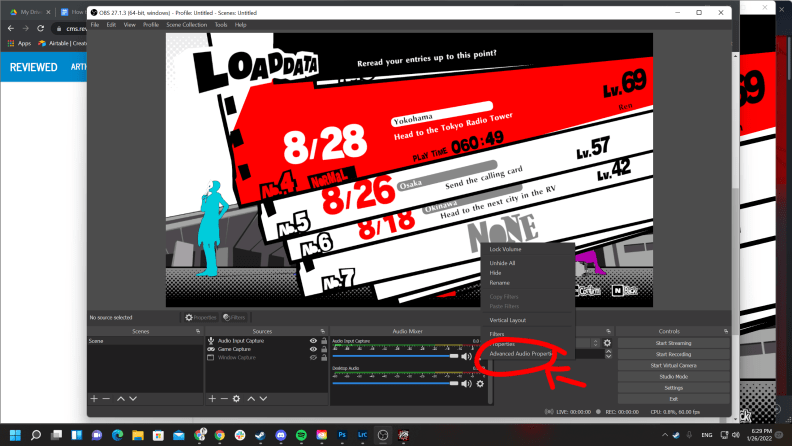Enable Studio Mode

673,377
